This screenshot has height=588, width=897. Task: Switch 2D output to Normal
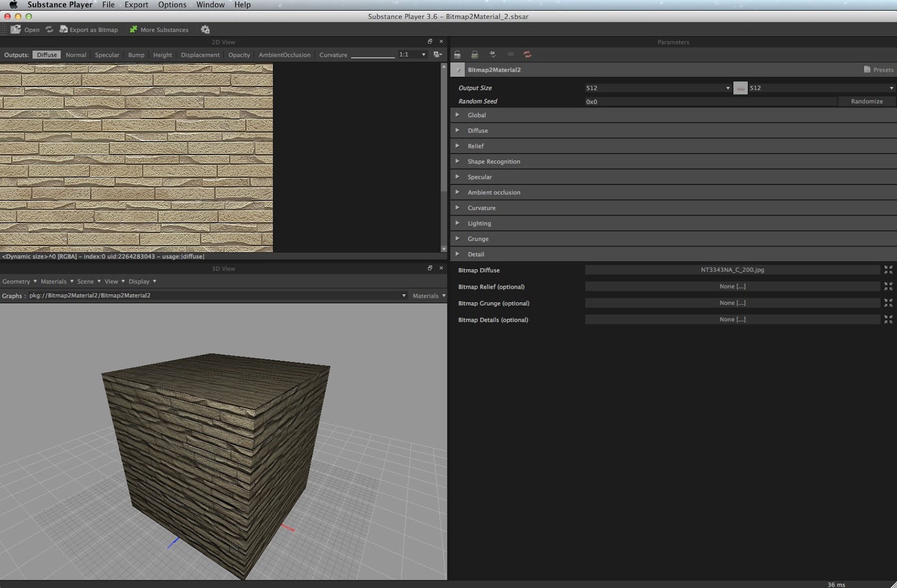point(76,55)
